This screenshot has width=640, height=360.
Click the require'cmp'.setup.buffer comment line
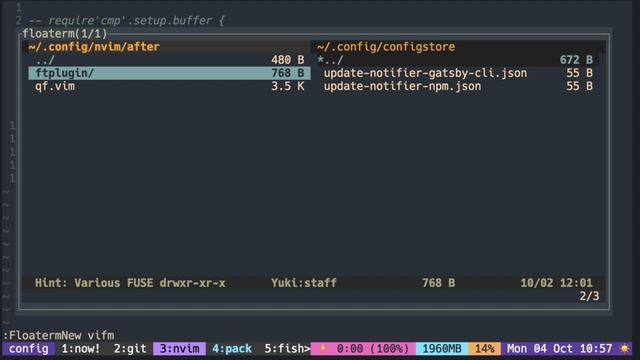pyautogui.click(x=127, y=20)
